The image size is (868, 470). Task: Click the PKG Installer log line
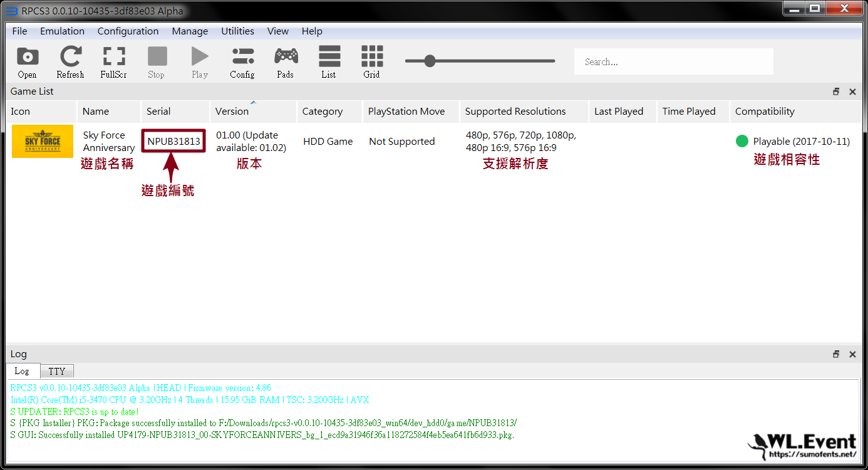point(264,423)
